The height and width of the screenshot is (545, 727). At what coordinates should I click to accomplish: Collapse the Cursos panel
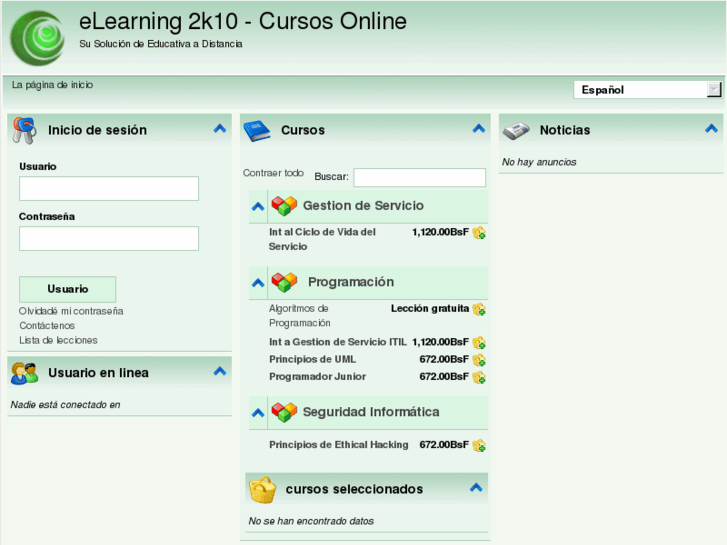click(478, 128)
